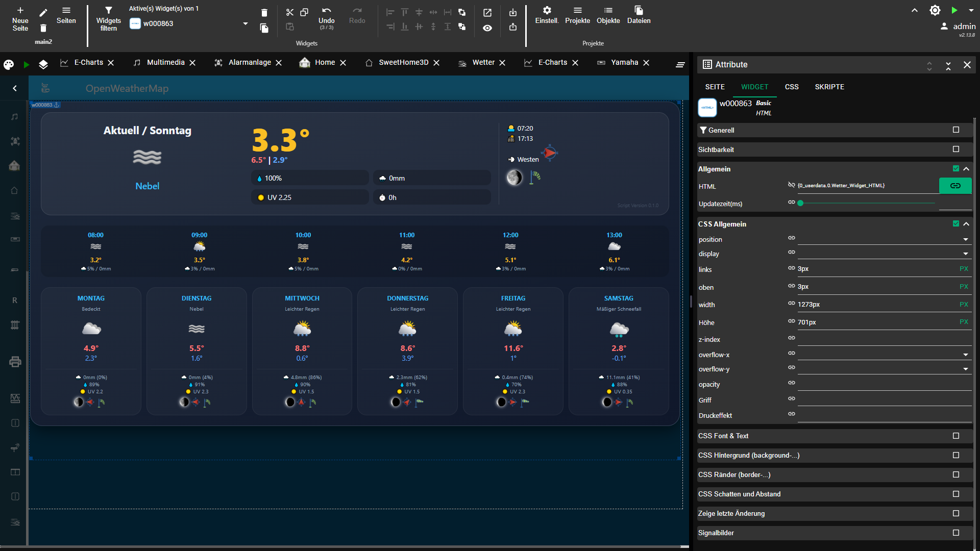Delete the widget using trash icon
This screenshot has height=551, width=980.
[264, 12]
